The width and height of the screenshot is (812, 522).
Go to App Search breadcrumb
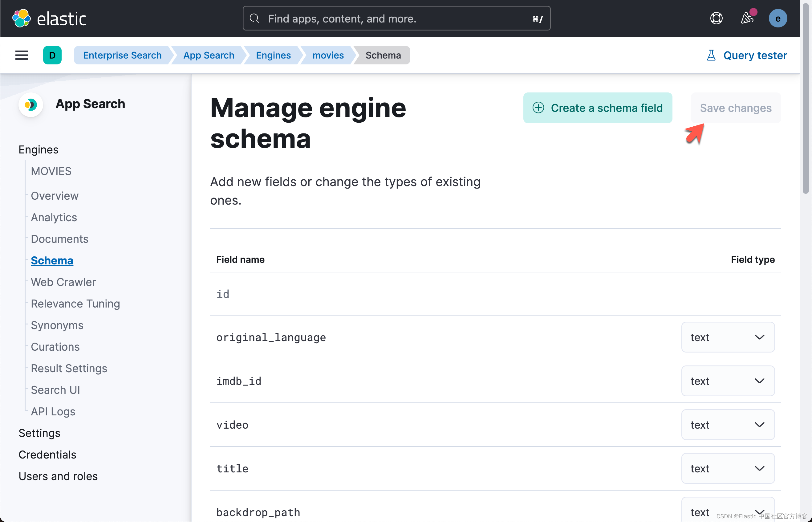pyautogui.click(x=209, y=55)
